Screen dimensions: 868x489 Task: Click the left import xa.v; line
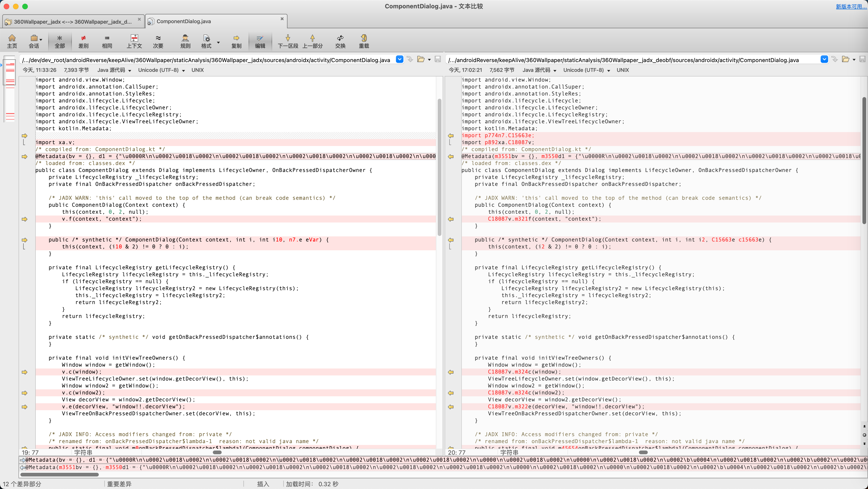pyautogui.click(x=235, y=143)
